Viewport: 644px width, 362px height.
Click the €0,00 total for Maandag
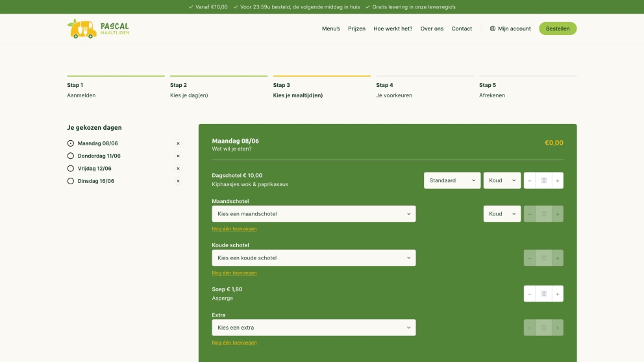(x=554, y=143)
